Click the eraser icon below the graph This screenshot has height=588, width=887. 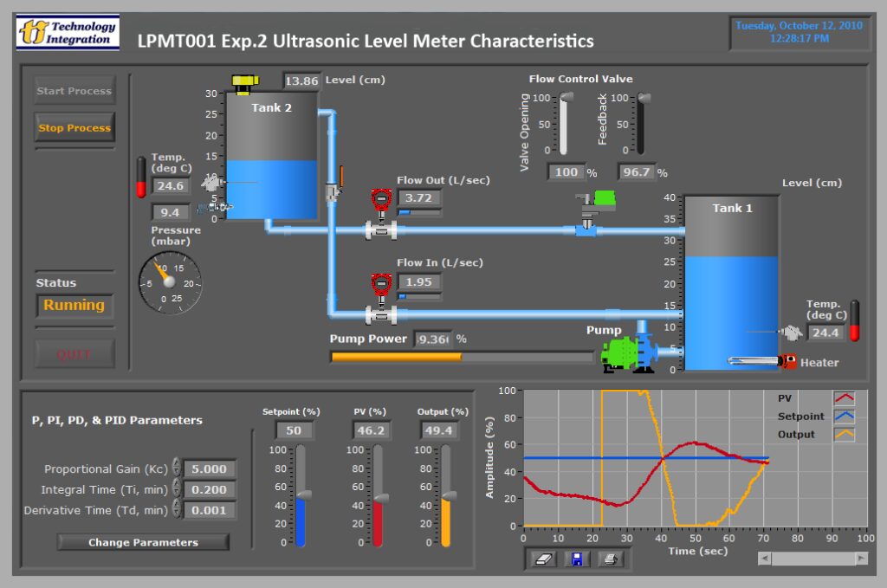(x=544, y=559)
